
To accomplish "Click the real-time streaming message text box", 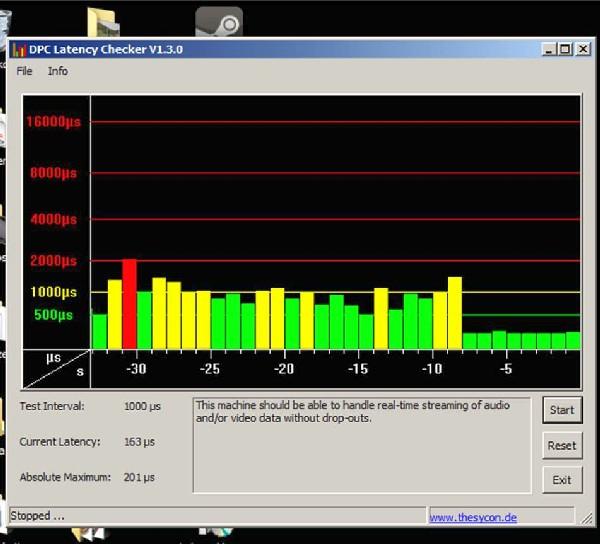I will pos(362,445).
